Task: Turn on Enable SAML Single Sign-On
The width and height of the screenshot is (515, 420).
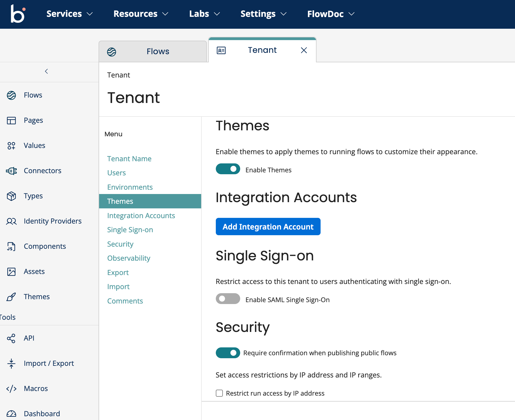Action: point(228,299)
